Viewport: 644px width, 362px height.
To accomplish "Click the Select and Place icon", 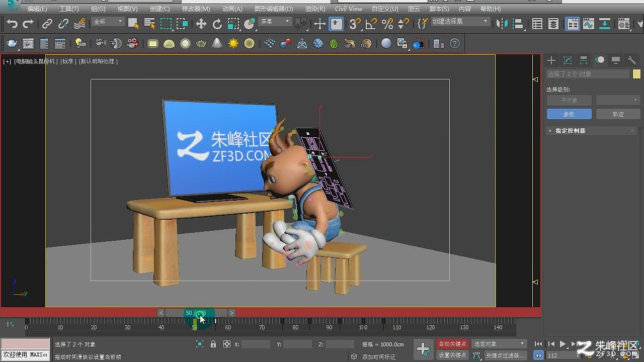I will (x=250, y=24).
